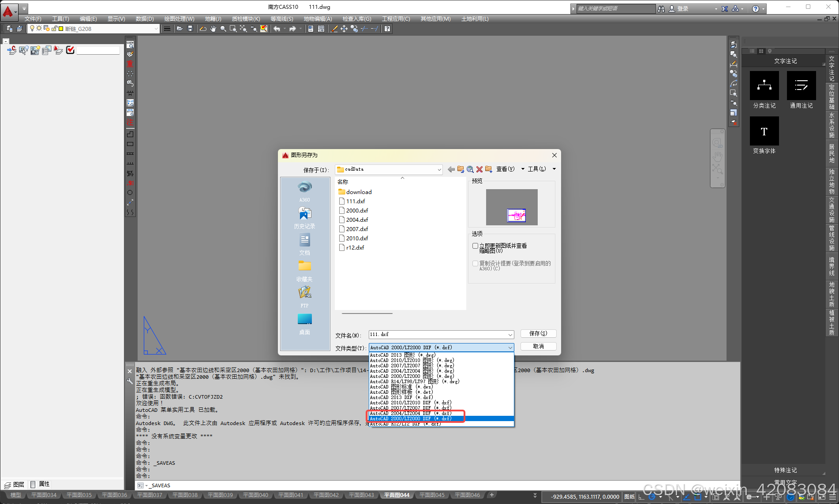Select the Pan hand tool
This screenshot has height=504, width=839.
point(213,29)
